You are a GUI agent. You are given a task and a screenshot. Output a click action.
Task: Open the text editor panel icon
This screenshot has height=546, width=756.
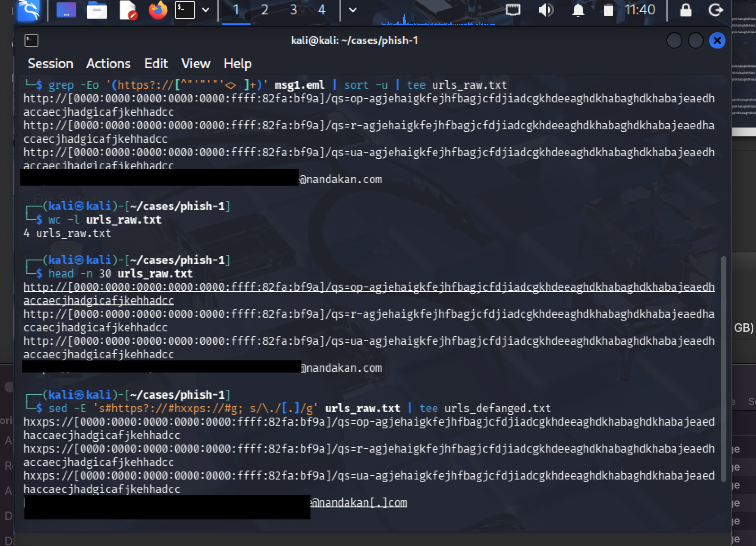point(128,10)
